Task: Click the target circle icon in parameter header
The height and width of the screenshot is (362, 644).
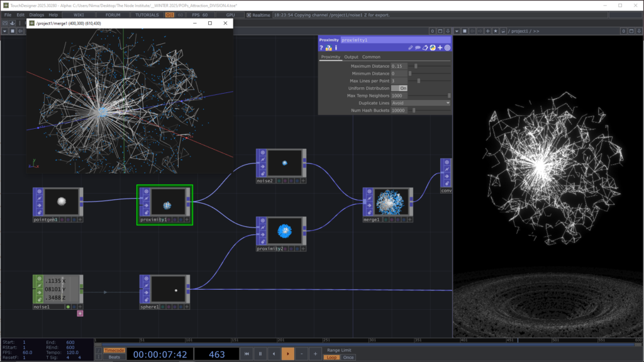Action: click(x=448, y=47)
